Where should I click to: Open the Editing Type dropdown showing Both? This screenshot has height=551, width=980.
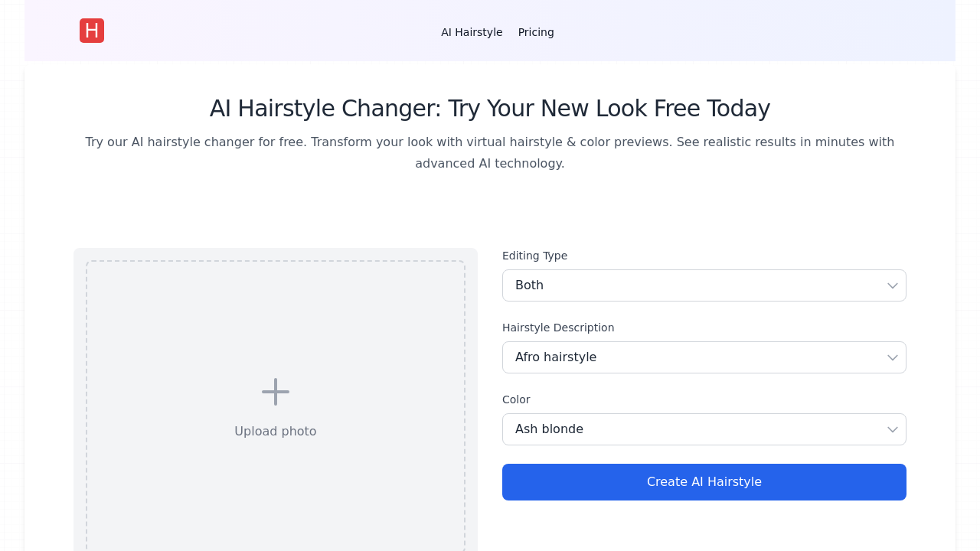[704, 285]
